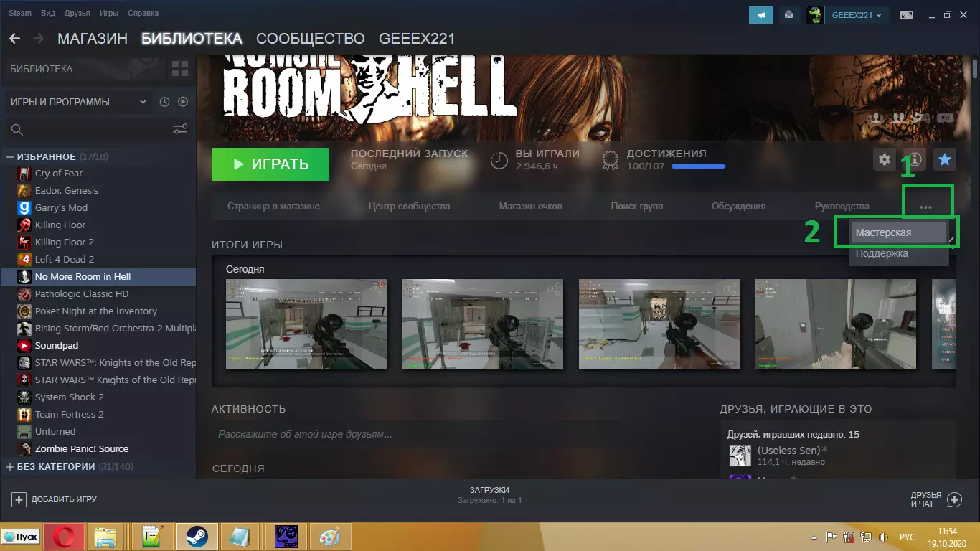Collapse the ИЗБРАННОЕ category

click(10, 156)
